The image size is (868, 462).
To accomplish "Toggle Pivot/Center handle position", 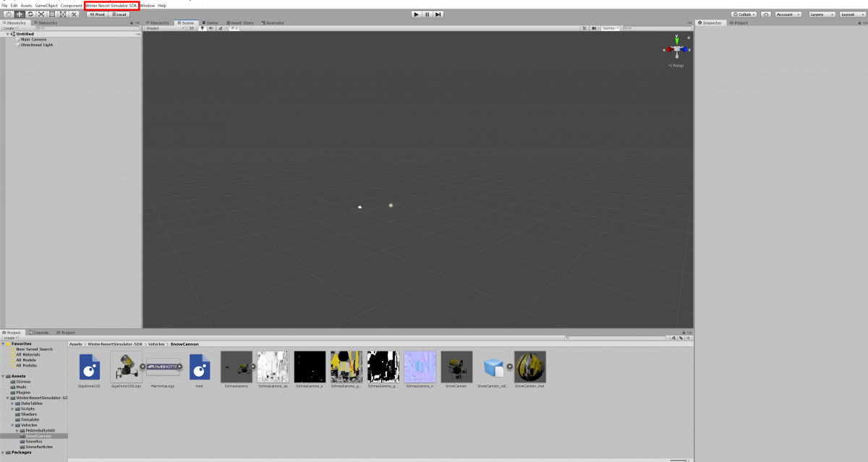I will (98, 14).
